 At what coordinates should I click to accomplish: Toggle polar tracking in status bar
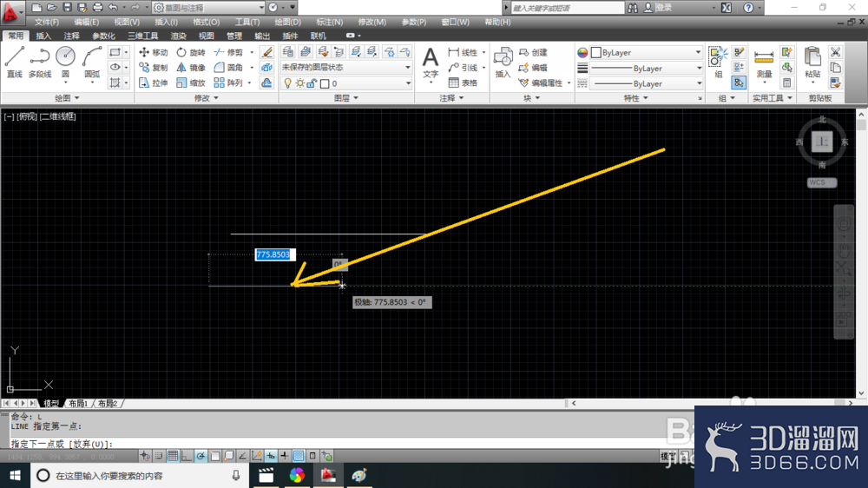click(201, 456)
